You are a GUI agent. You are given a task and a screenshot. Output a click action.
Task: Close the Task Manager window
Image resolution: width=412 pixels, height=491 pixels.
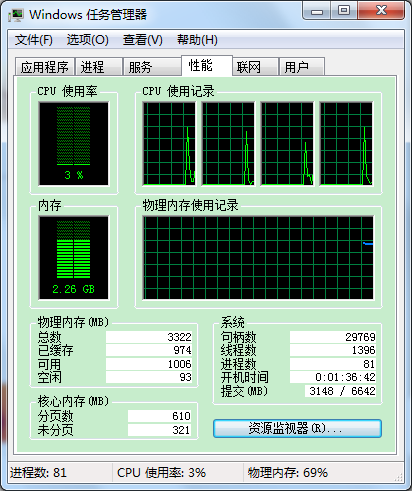coord(381,11)
